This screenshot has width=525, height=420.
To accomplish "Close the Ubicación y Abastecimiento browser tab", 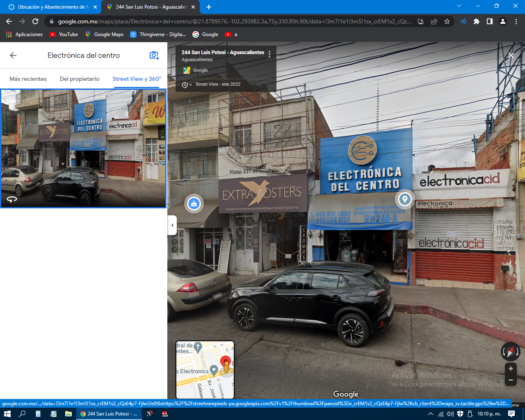I will coord(95,7).
